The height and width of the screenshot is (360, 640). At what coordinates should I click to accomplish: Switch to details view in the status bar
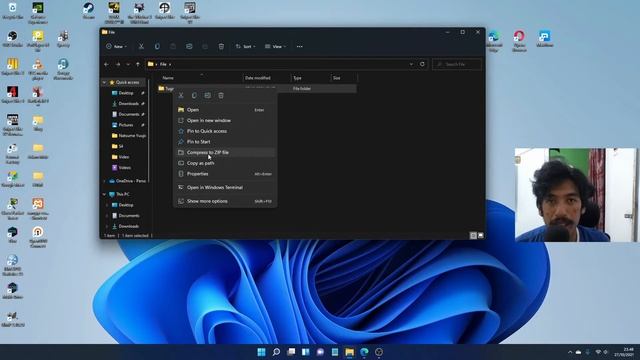point(473,236)
